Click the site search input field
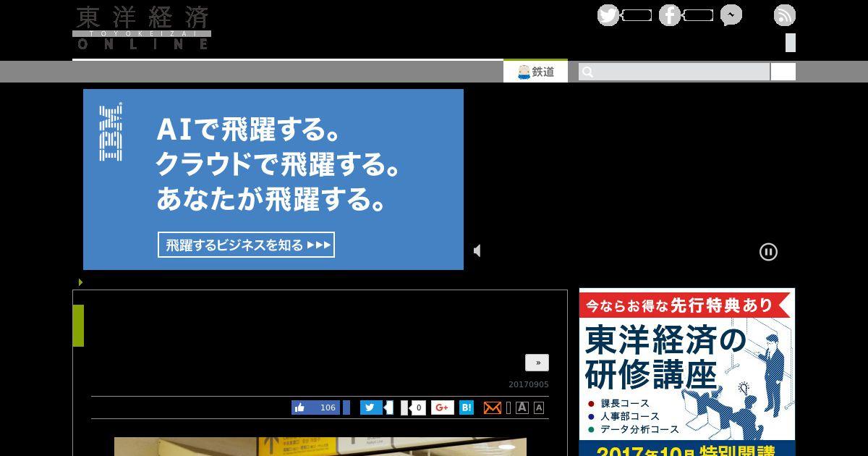Viewport: 868px width, 456px height. click(x=674, y=72)
